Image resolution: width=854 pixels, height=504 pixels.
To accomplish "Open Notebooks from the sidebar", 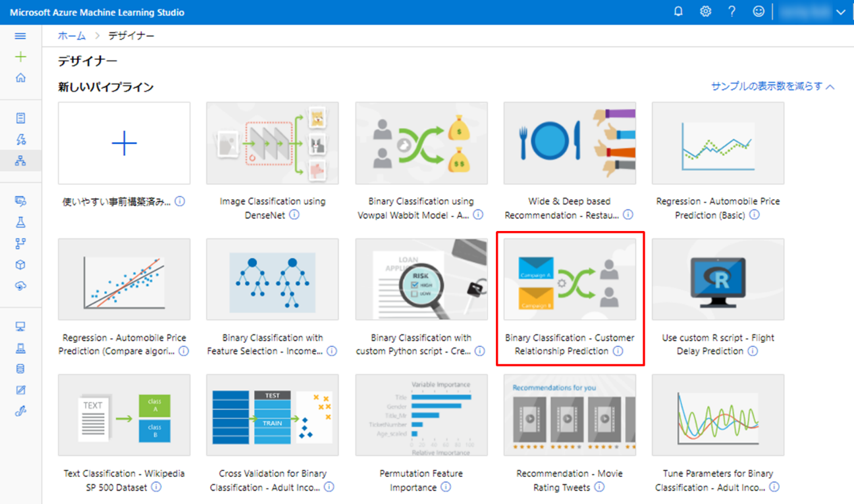I will pyautogui.click(x=20, y=118).
